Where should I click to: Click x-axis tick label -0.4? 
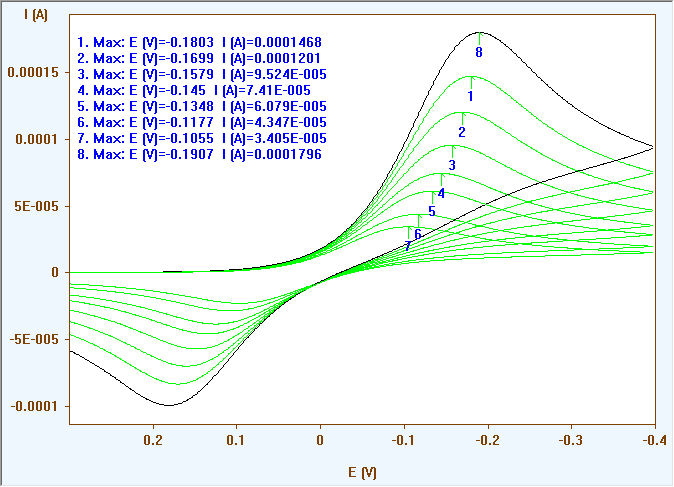click(655, 441)
